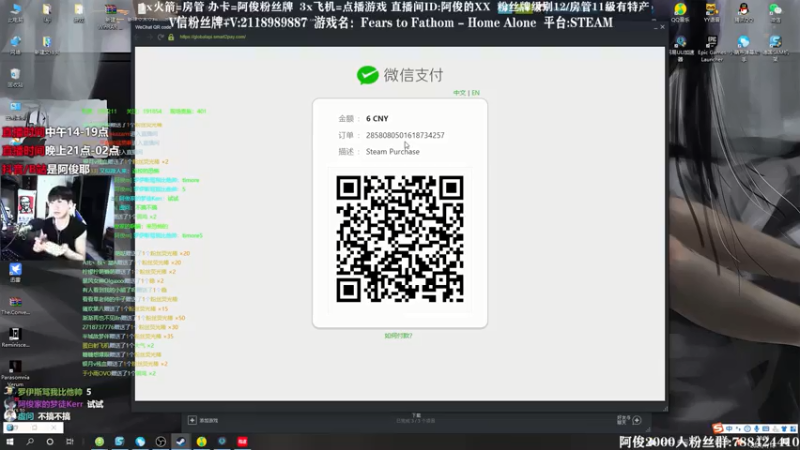Click the payment page URL address
The width and height of the screenshot is (800, 450).
[x=212, y=37]
